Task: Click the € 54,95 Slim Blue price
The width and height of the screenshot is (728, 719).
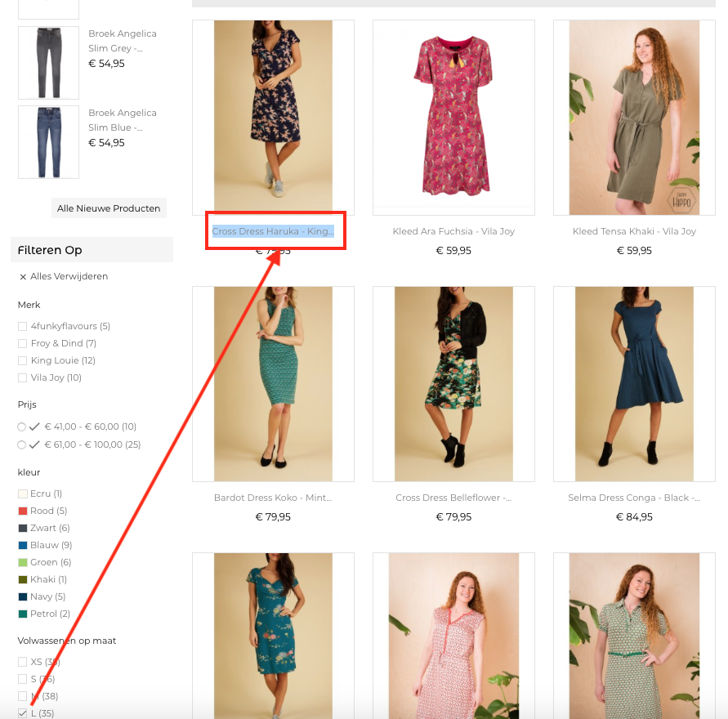Action: point(106,143)
